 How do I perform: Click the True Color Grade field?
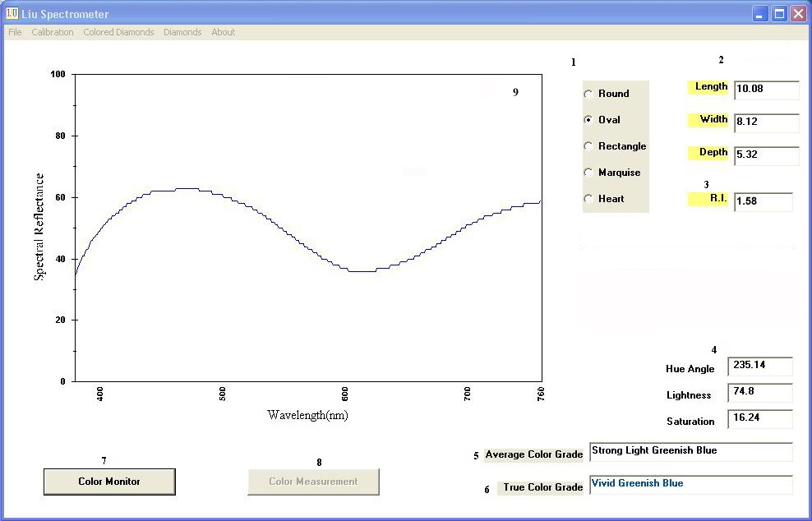pos(690,485)
